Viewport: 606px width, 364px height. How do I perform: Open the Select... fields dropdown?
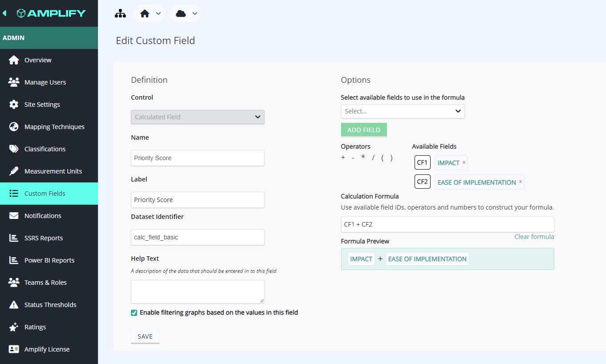click(403, 111)
